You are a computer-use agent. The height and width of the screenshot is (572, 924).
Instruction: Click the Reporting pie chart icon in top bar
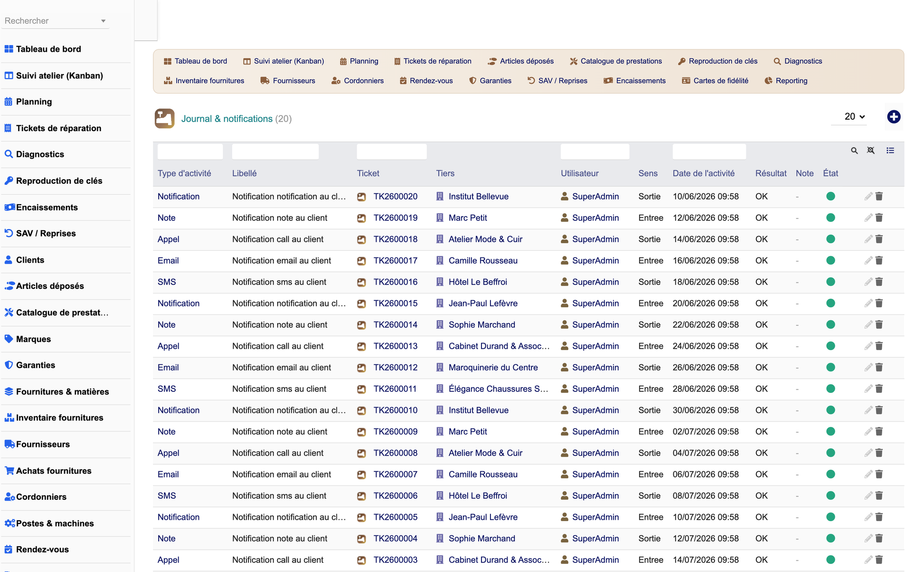pos(768,81)
